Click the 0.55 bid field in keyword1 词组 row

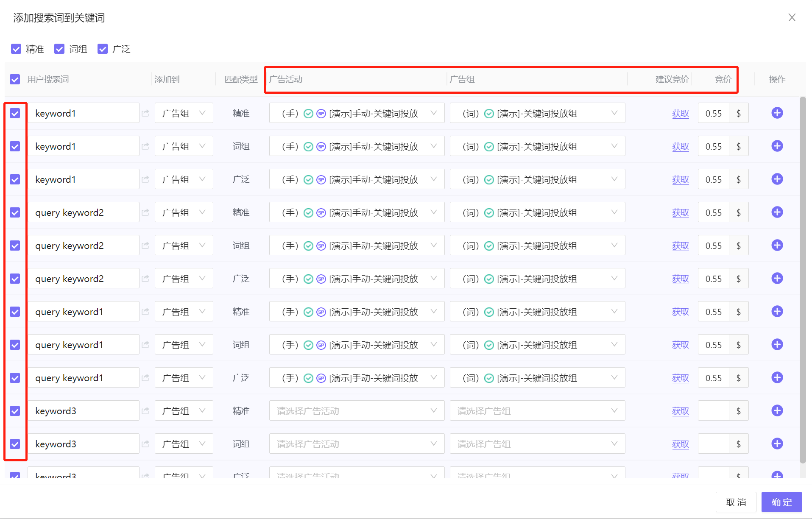(713, 146)
